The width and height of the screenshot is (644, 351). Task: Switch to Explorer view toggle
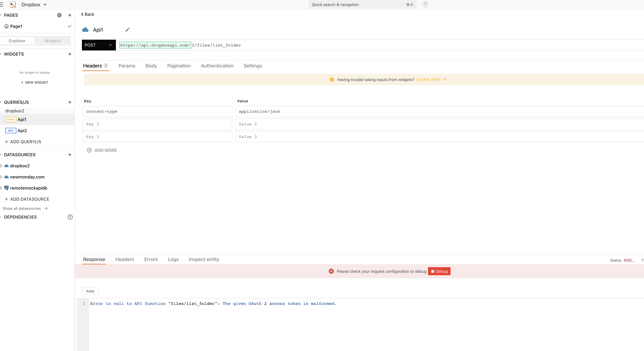coord(17,41)
